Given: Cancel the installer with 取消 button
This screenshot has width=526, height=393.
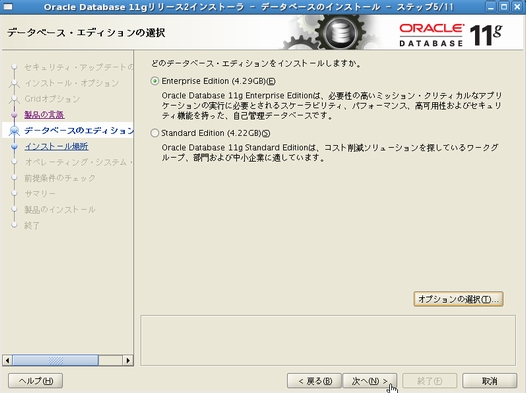Looking at the screenshot, I should coord(489,381).
